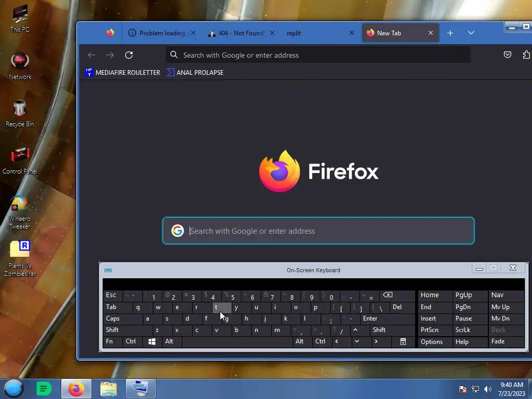Image resolution: width=532 pixels, height=399 pixels.
Task: Open Firefox extensions puzzle icon
Action: click(x=526, y=55)
